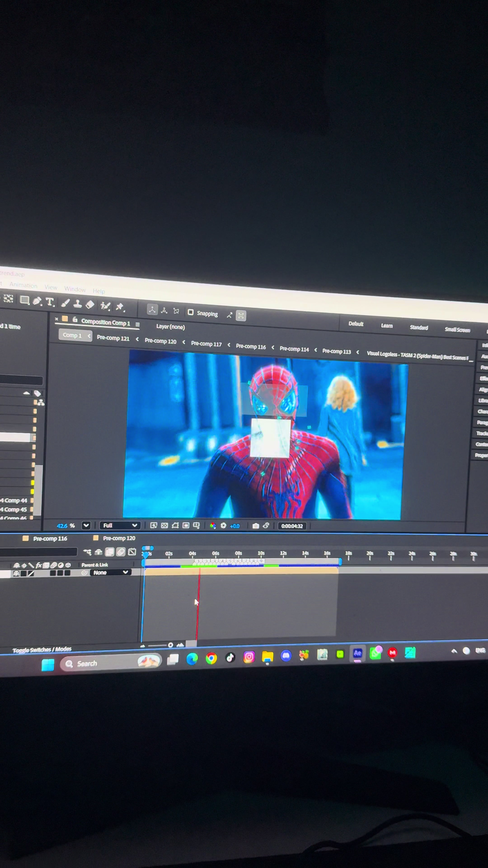Open the Window menu

[x=75, y=289]
